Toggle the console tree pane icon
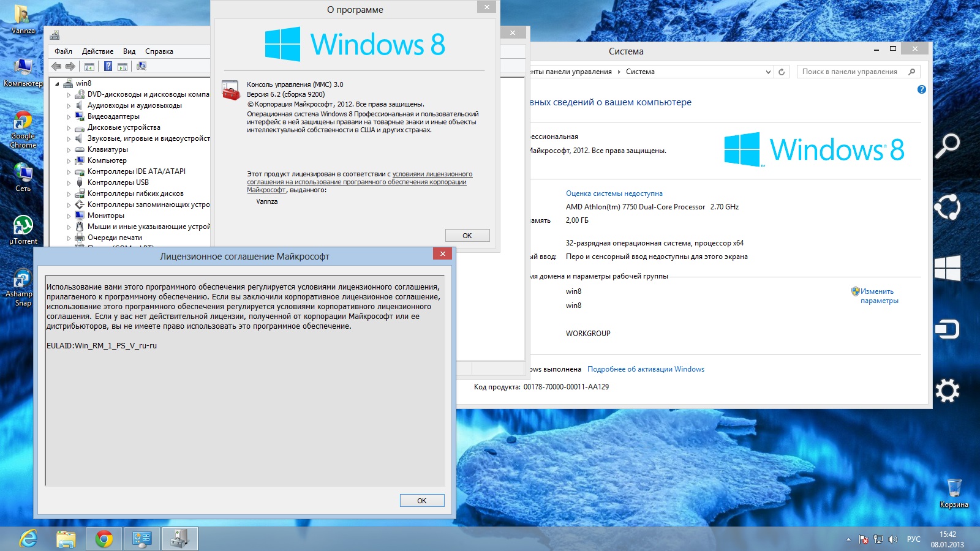980x551 pixels. pyautogui.click(x=89, y=67)
